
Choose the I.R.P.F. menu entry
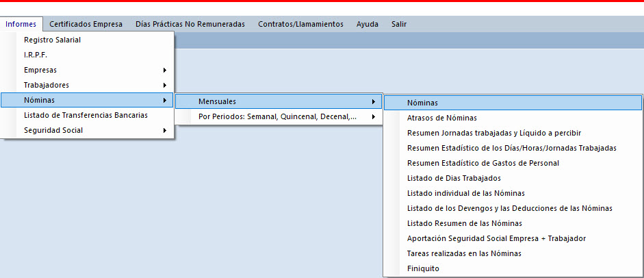[36, 55]
